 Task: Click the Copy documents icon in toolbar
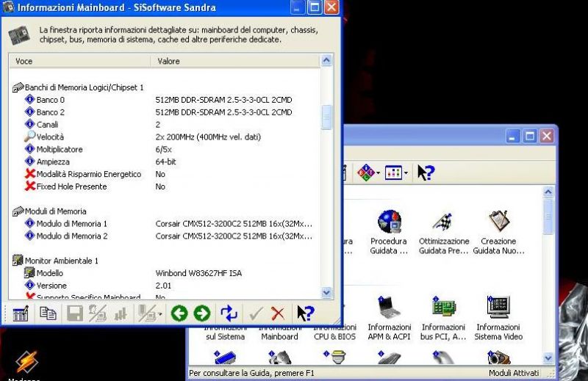[48, 313]
